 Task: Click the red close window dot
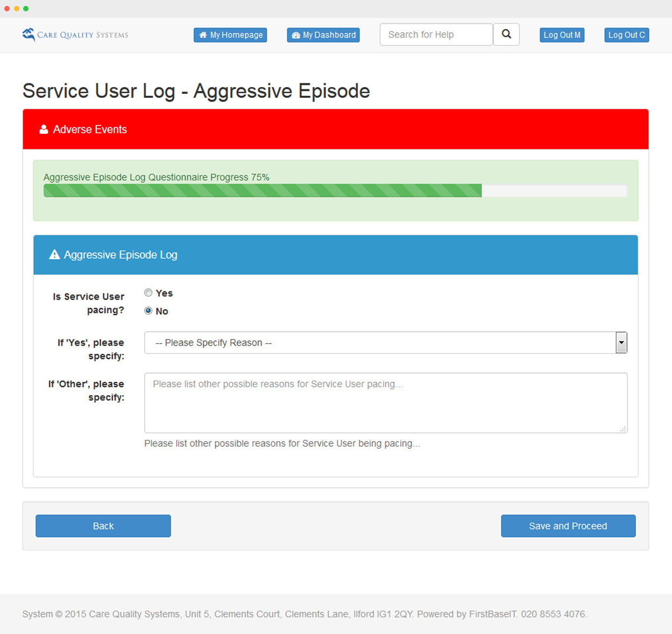coord(7,9)
